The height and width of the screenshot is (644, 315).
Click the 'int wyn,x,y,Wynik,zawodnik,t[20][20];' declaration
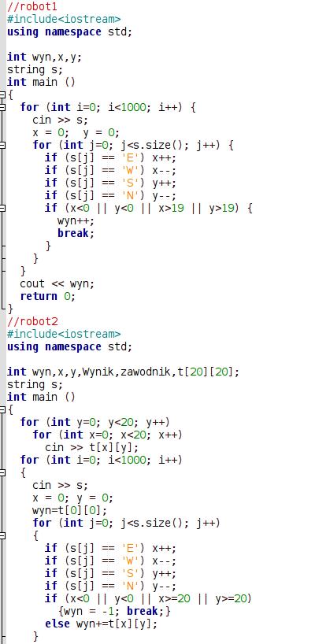(123, 372)
